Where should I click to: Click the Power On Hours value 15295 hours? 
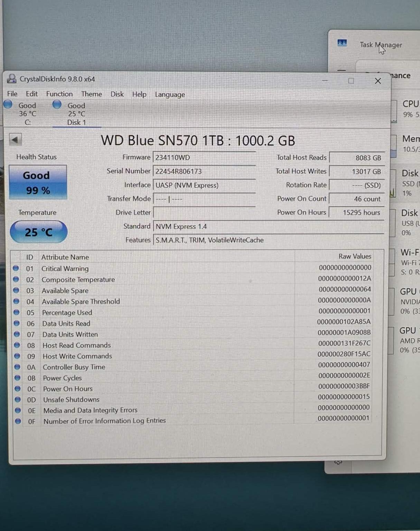(357, 212)
